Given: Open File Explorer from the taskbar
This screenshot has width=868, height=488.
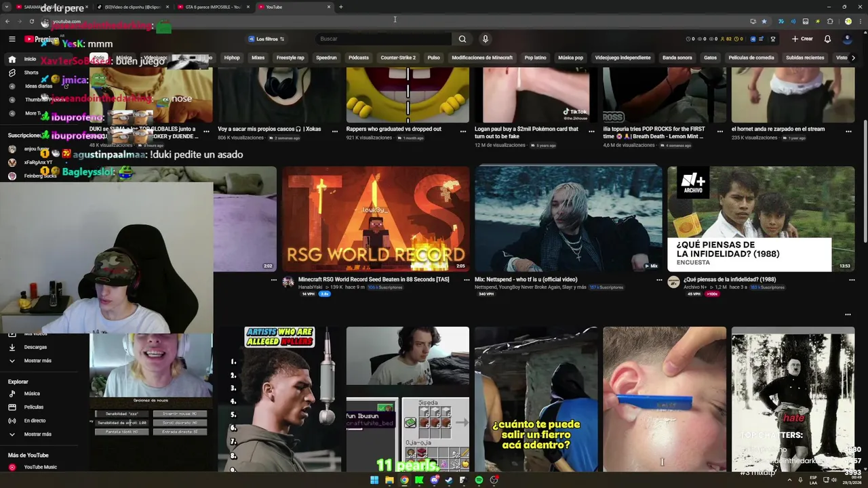Looking at the screenshot, I should [389, 480].
